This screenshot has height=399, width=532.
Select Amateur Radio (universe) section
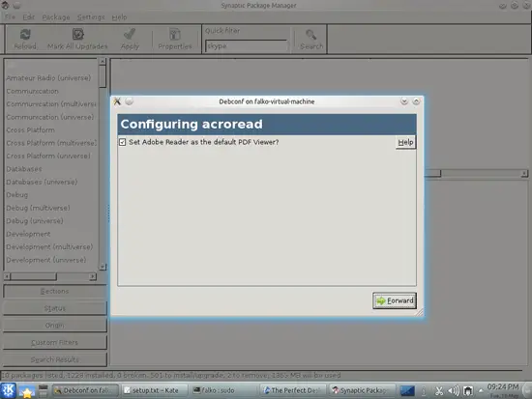(x=48, y=78)
